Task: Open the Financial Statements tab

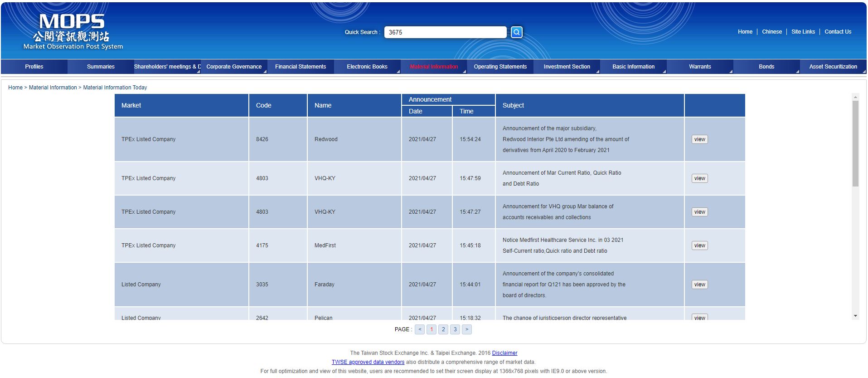Action: click(301, 67)
